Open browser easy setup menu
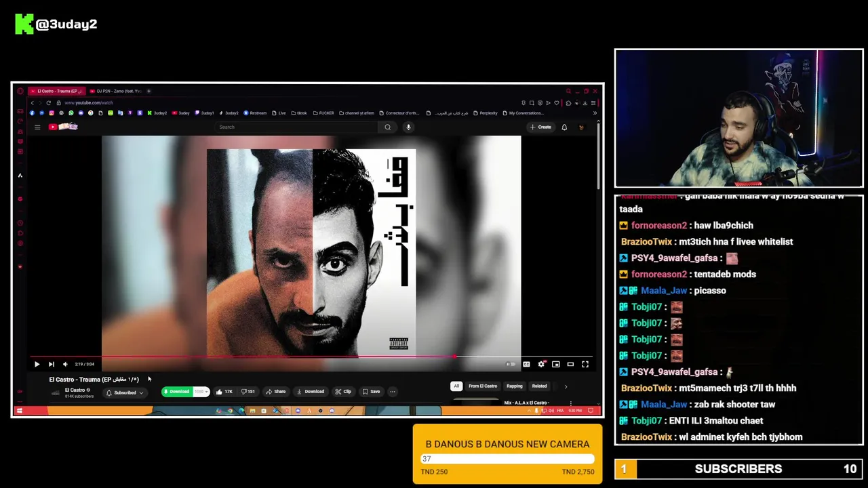Screen dimensions: 868x488 click(593, 103)
